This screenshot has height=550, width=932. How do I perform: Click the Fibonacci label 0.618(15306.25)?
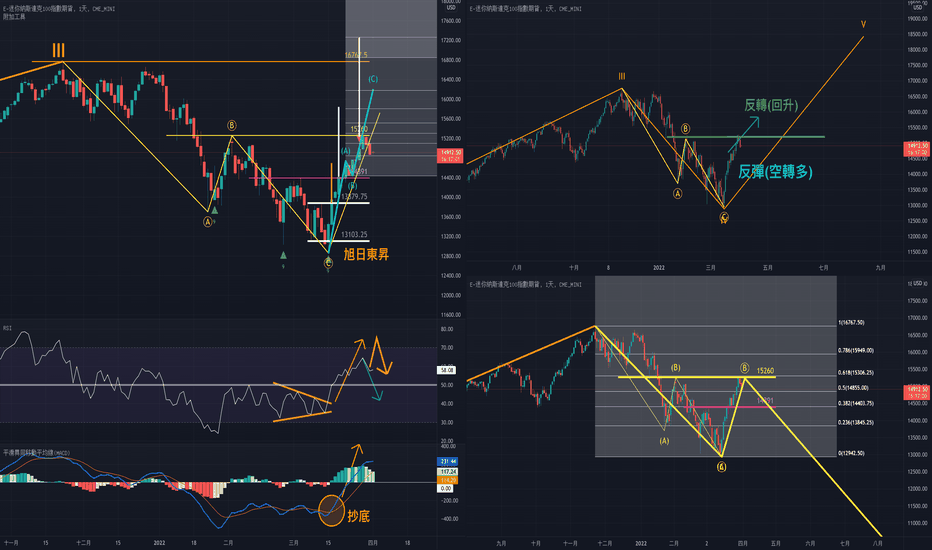pyautogui.click(x=856, y=373)
